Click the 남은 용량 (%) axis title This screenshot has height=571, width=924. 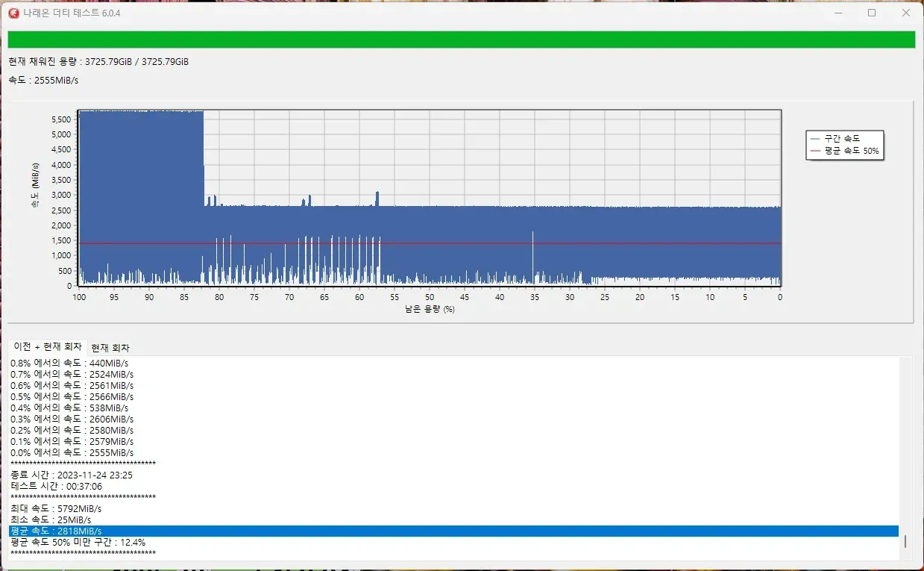coord(430,309)
